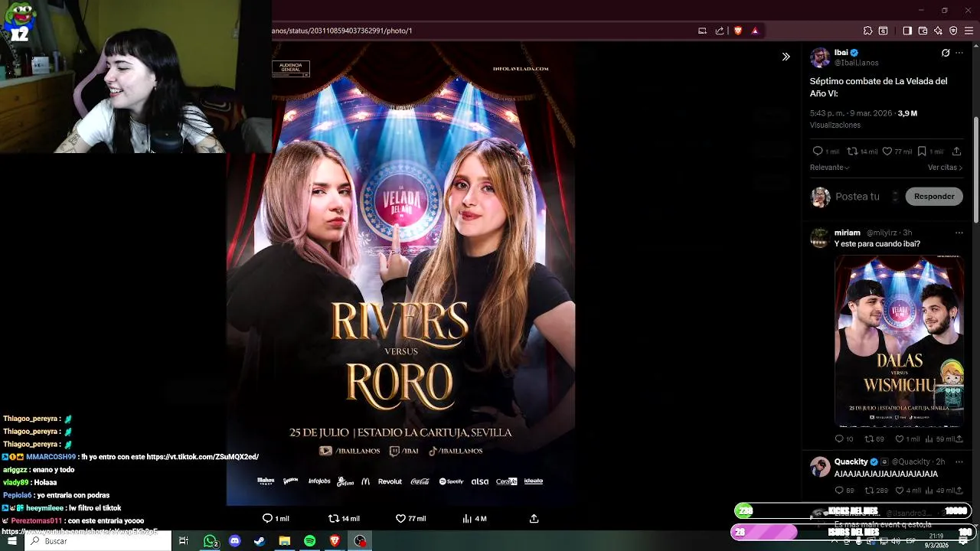The image size is (980, 551).
Task: Open the TikTok link in MMARCOSH99's chat message
Action: click(x=203, y=457)
